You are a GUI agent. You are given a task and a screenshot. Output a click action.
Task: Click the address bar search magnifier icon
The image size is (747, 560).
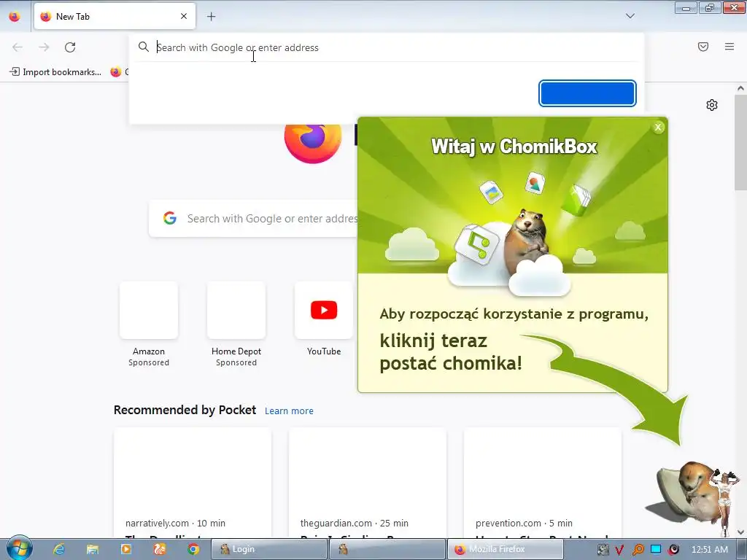pyautogui.click(x=144, y=47)
